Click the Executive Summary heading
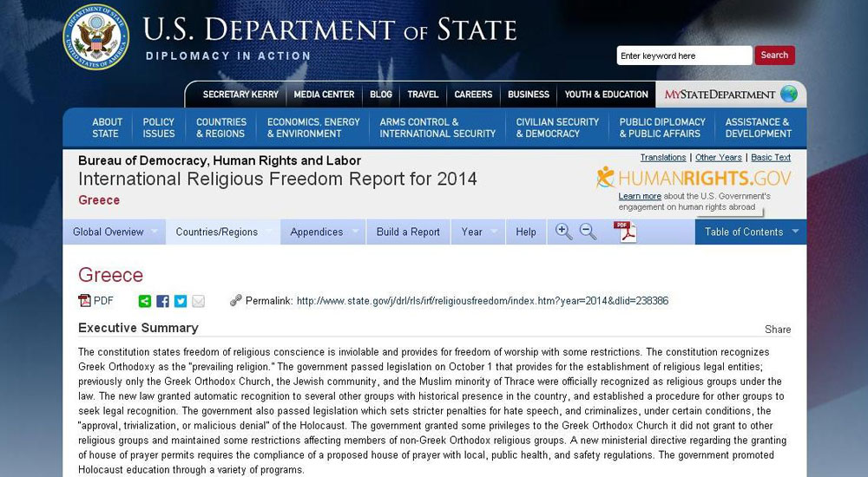The width and height of the screenshot is (868, 477). coord(138,328)
